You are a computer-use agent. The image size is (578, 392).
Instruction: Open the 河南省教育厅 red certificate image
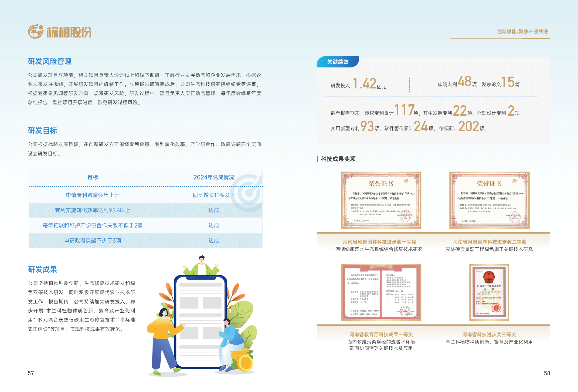tap(381, 293)
